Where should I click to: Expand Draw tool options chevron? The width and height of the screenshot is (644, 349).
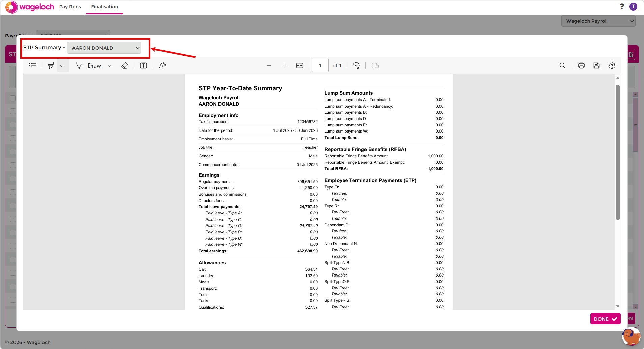(110, 66)
